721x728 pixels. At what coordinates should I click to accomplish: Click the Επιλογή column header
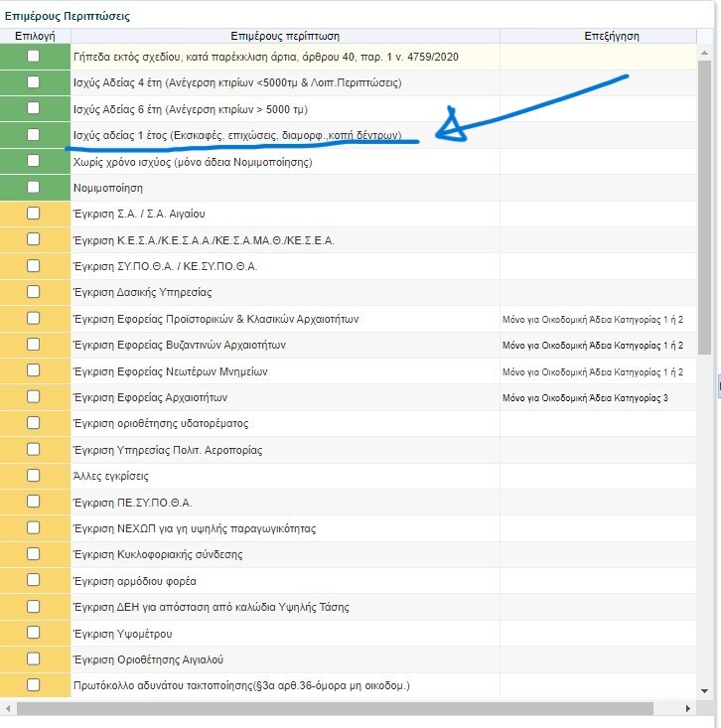coord(35,36)
